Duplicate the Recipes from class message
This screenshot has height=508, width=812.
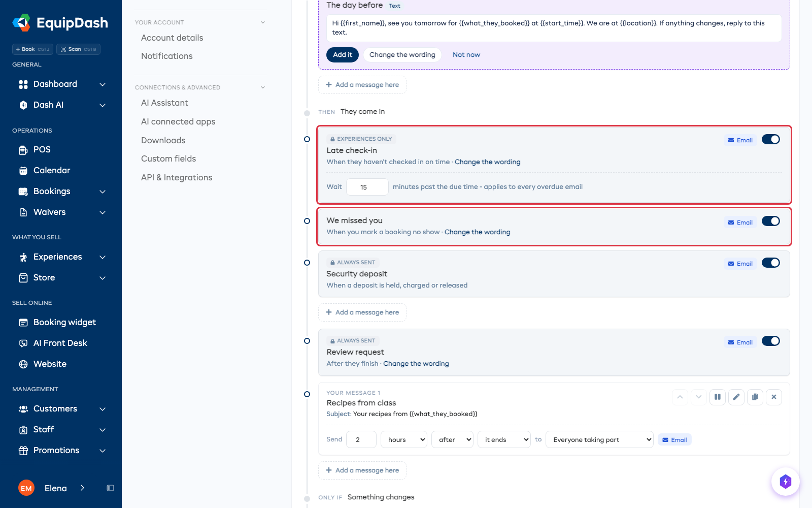(x=755, y=397)
